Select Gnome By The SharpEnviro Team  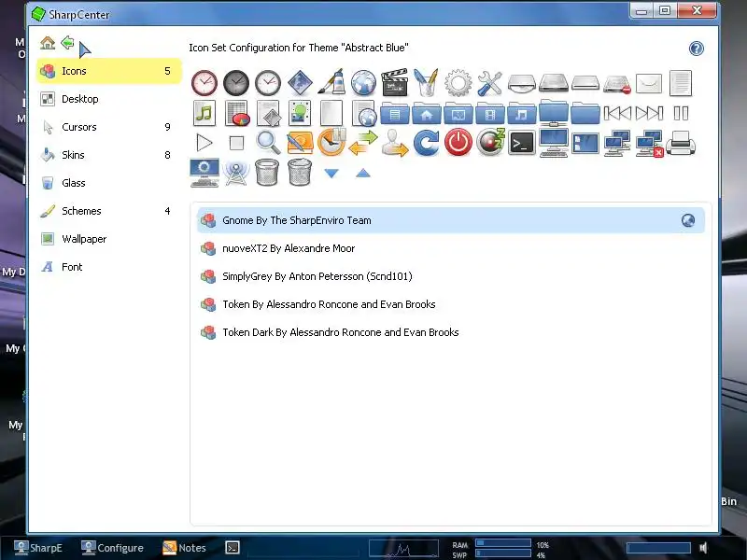(x=451, y=220)
